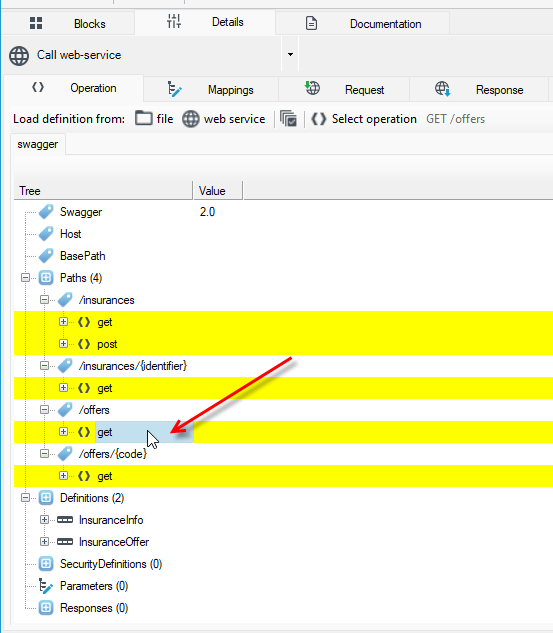This screenshot has width=553, height=633.
Task: Click the GET /offers operation label
Action: 455,119
